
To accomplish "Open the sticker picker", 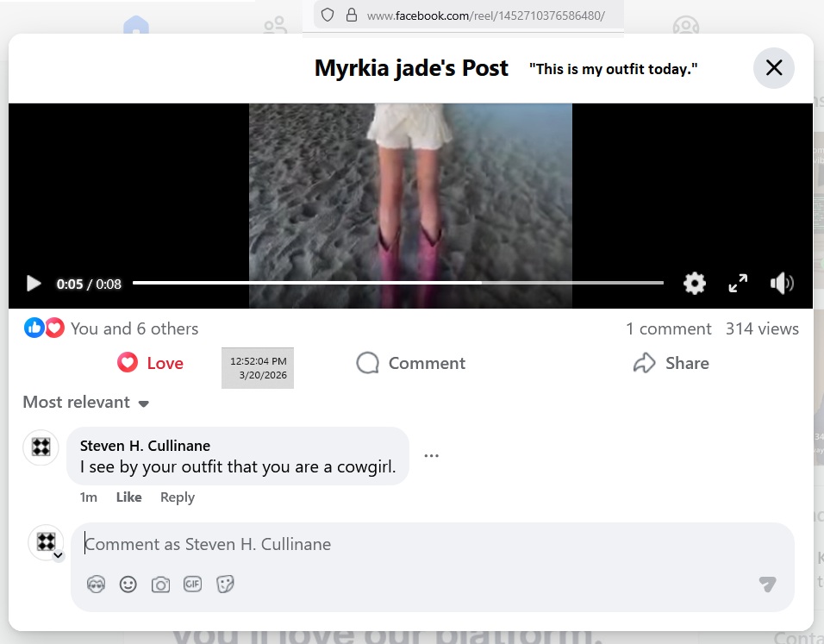I will click(225, 585).
